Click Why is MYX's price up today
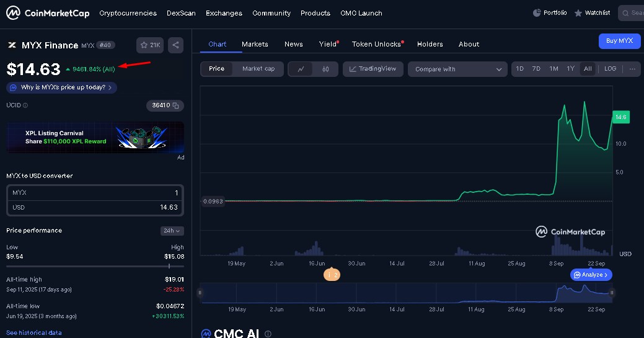The height and width of the screenshot is (338, 644). [61, 87]
